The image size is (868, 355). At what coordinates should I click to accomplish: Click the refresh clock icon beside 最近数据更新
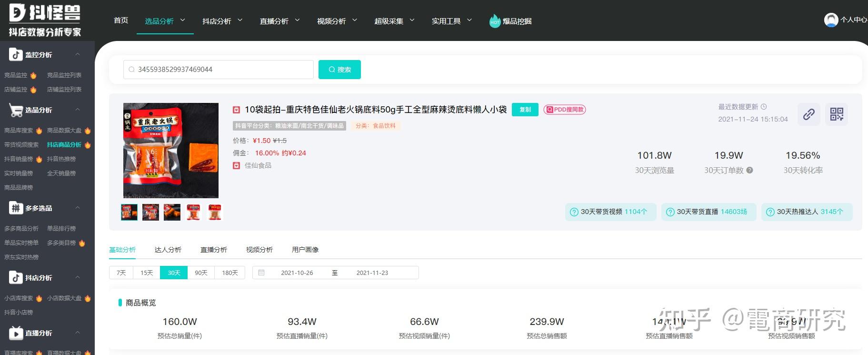(x=764, y=107)
